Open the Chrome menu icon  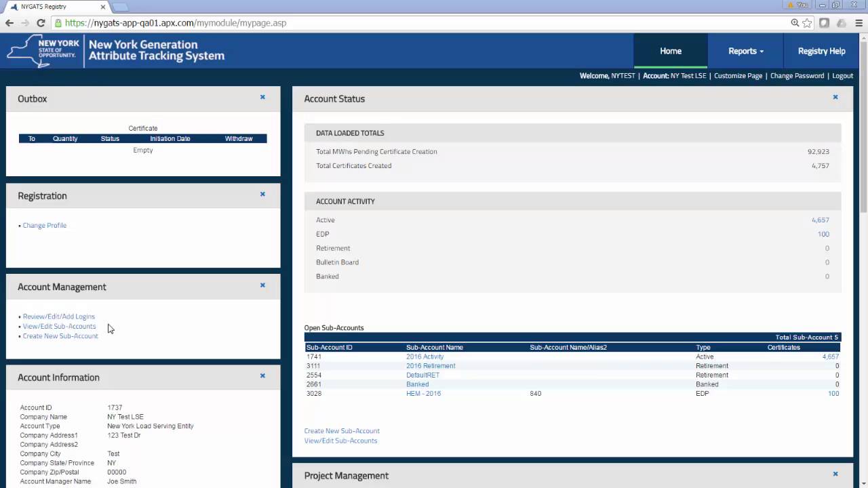[x=859, y=23]
